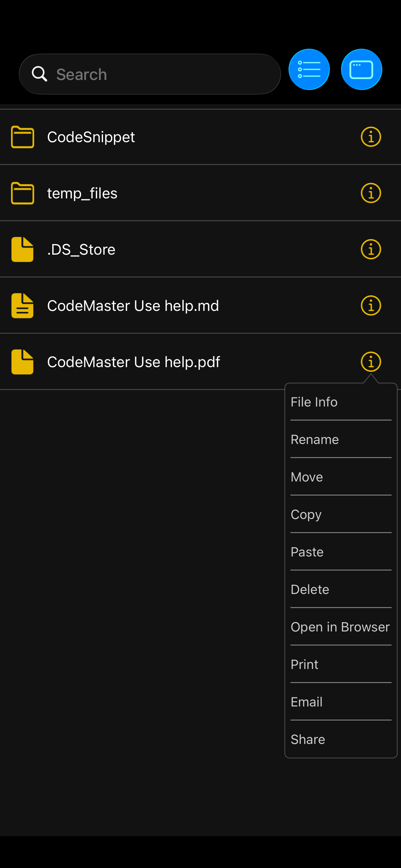The height and width of the screenshot is (868, 401).
Task: Choose Copy for the PDF file
Action: (306, 514)
